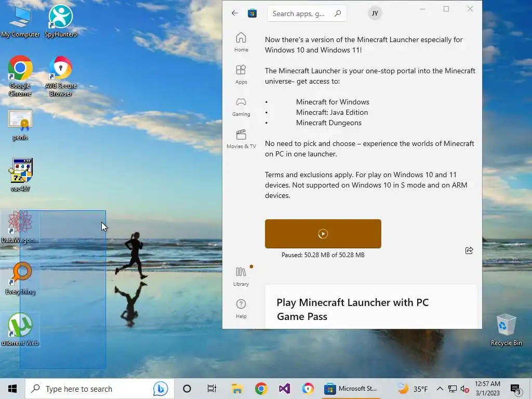This screenshot has width=532, height=399.
Task: Select the 'Minecraft: Java Edition' bullet text
Action: (332, 112)
